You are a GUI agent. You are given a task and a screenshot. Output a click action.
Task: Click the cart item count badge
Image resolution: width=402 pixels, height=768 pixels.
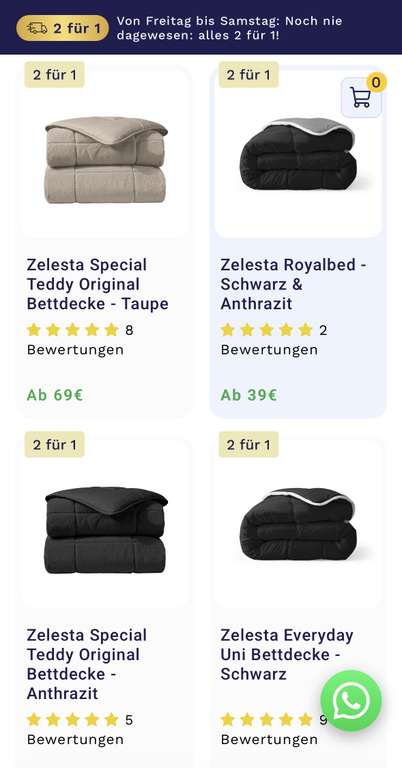point(376,83)
